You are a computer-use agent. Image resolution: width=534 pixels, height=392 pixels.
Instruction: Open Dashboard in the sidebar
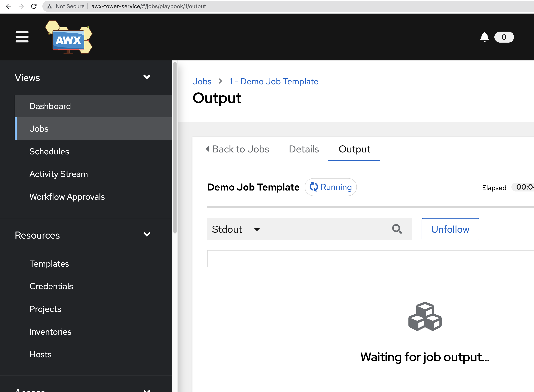[x=93, y=106]
